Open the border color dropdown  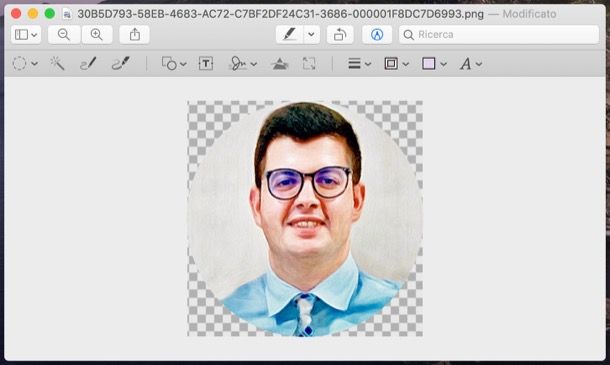[396, 63]
